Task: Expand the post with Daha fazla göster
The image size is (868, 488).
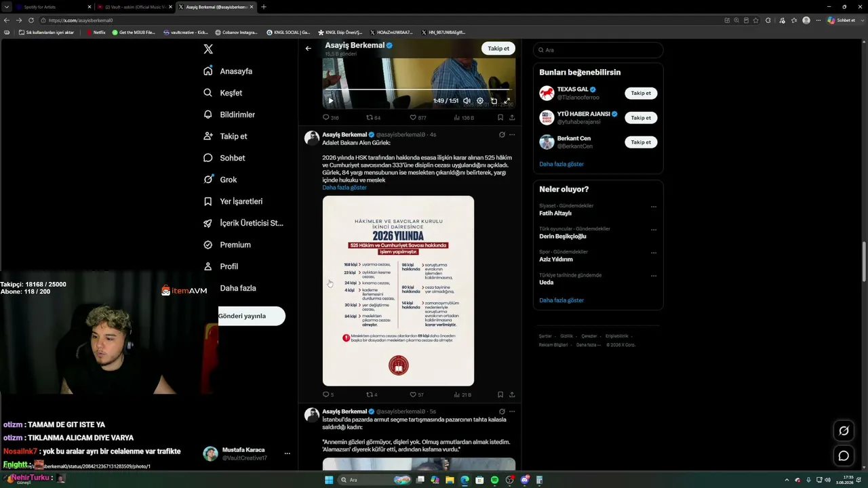Action: click(x=344, y=187)
